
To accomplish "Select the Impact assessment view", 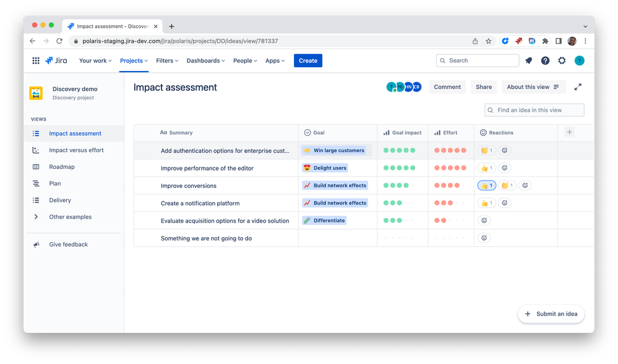I will click(74, 133).
